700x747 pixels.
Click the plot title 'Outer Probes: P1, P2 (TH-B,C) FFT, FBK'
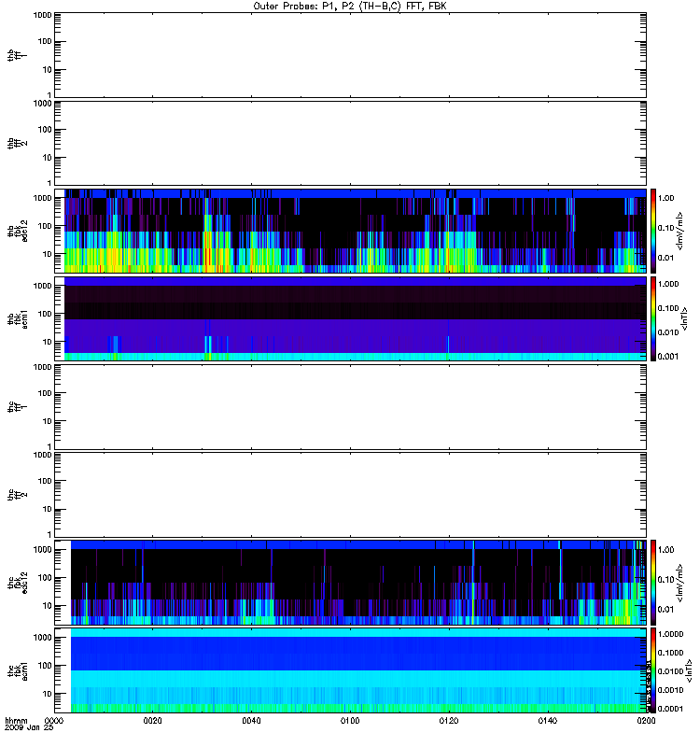[x=350, y=7]
